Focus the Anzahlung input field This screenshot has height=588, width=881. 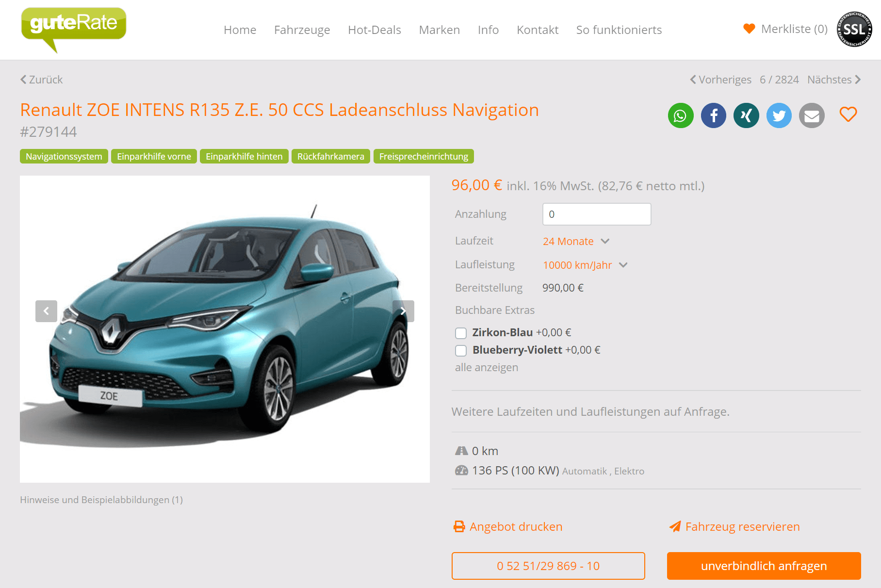597,214
